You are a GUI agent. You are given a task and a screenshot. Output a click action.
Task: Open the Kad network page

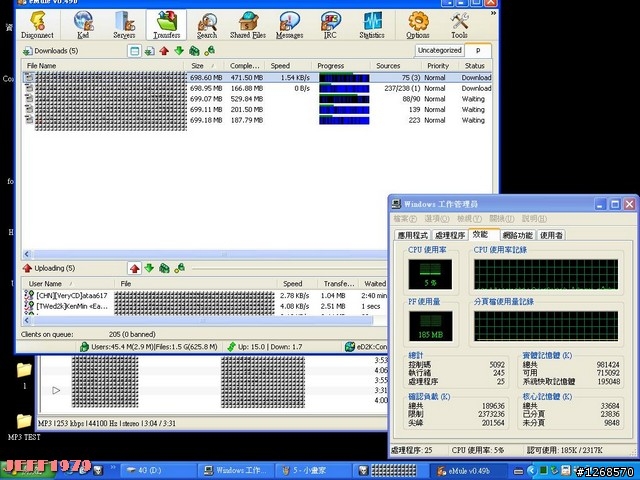(83, 25)
